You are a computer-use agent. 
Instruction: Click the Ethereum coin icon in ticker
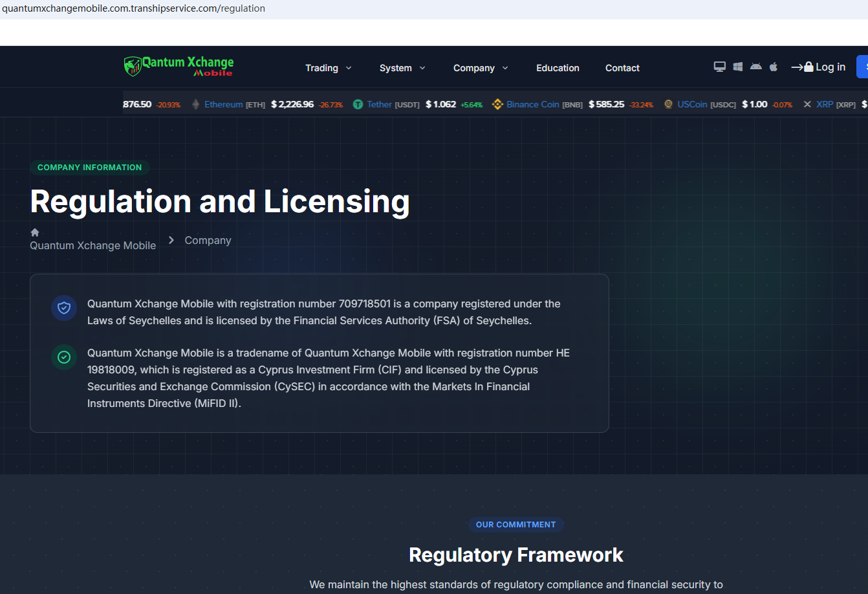tap(196, 104)
